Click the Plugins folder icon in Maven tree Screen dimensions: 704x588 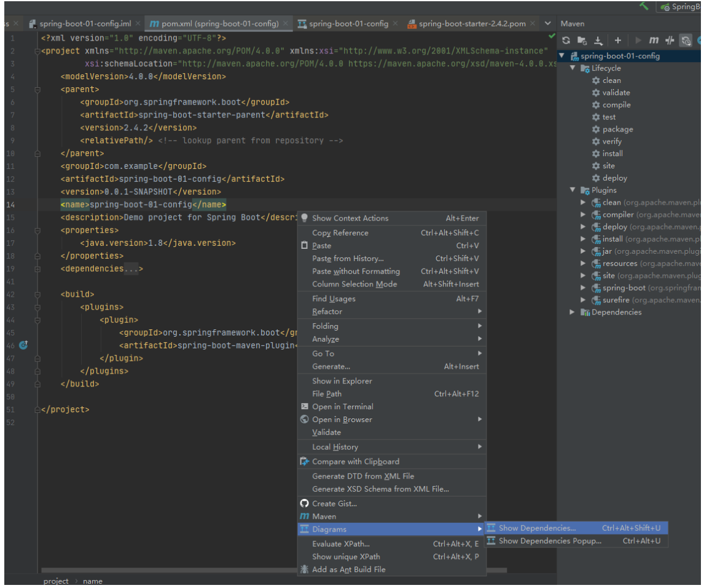(x=585, y=190)
